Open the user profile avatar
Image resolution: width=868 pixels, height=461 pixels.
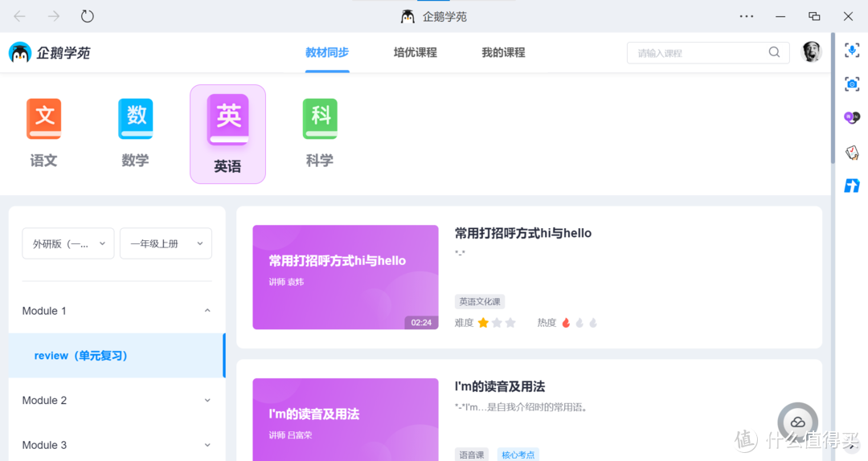click(x=811, y=52)
